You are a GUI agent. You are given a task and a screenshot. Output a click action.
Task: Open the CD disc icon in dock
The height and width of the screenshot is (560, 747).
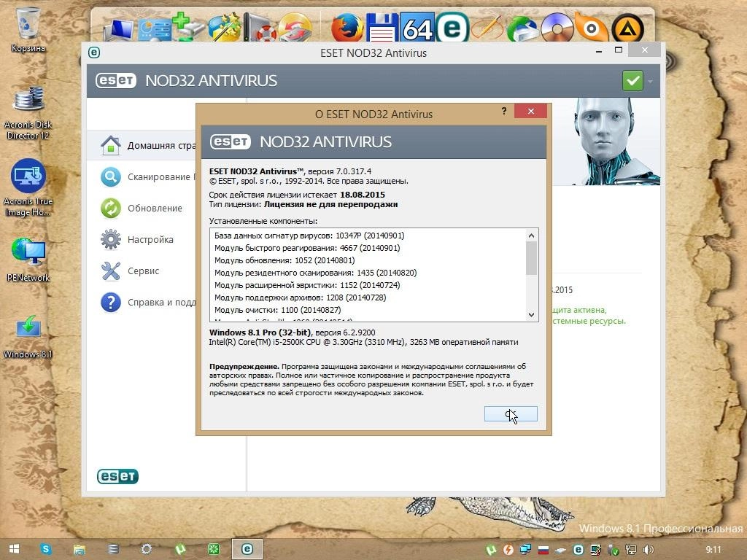tap(557, 28)
